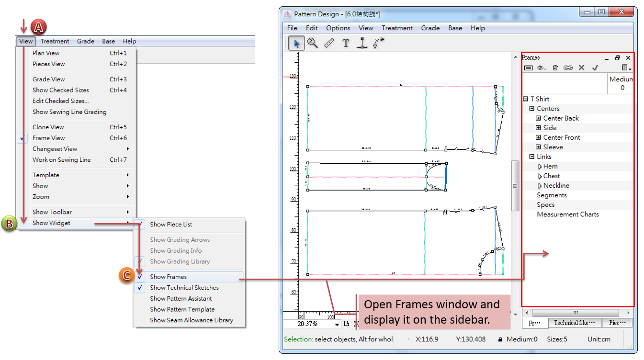Image resolution: width=644 pixels, height=360 pixels.
Task: Click the Frames panel horizontal scrollbar
Action: [x=576, y=313]
